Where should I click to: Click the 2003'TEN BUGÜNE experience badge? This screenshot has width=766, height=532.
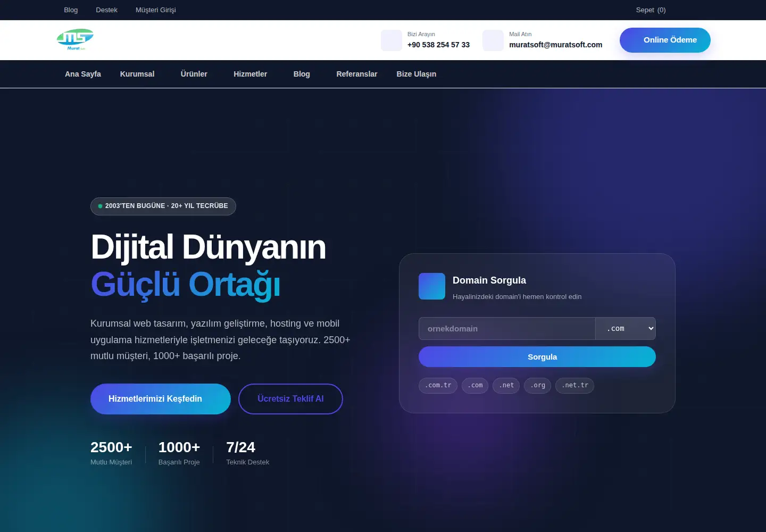click(163, 206)
